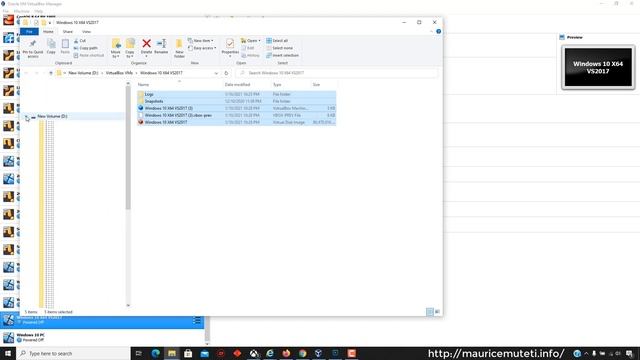This screenshot has width=640, height=360.
Task: Click the Snapshots folder name
Action: [154, 101]
